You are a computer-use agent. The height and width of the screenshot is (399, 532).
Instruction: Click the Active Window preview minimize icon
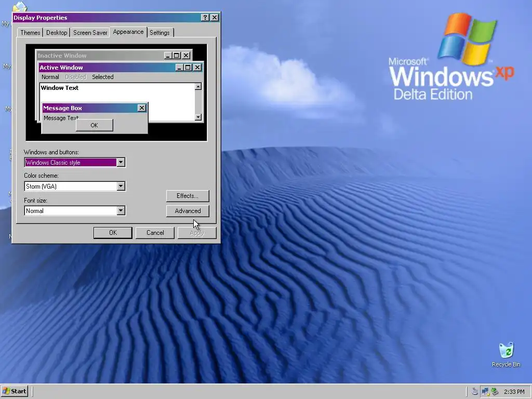(179, 68)
